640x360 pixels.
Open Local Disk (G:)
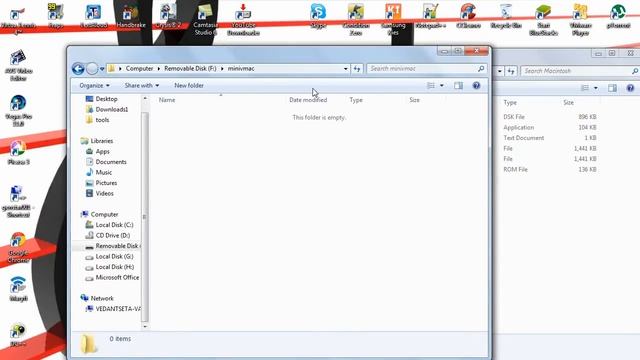pyautogui.click(x=109, y=257)
